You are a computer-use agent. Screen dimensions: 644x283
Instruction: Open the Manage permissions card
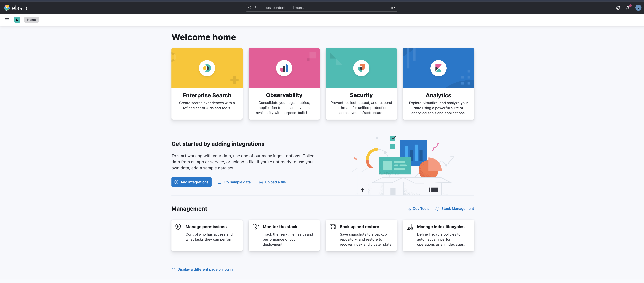(x=207, y=235)
